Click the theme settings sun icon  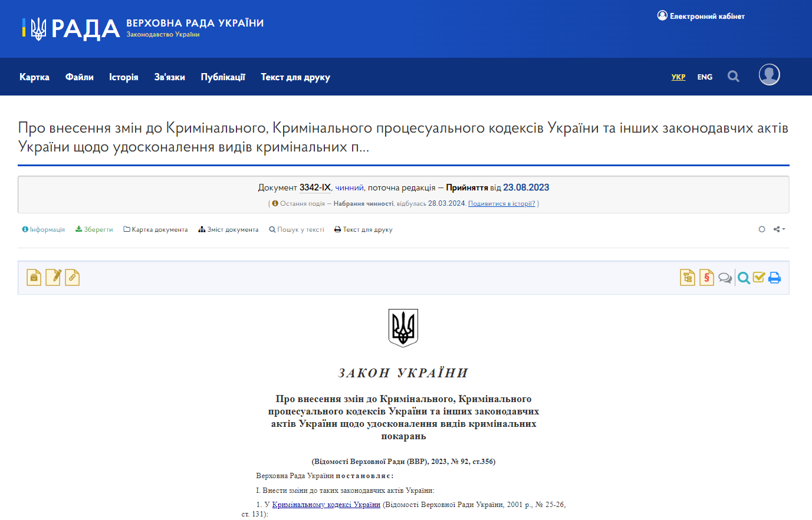pyautogui.click(x=762, y=229)
